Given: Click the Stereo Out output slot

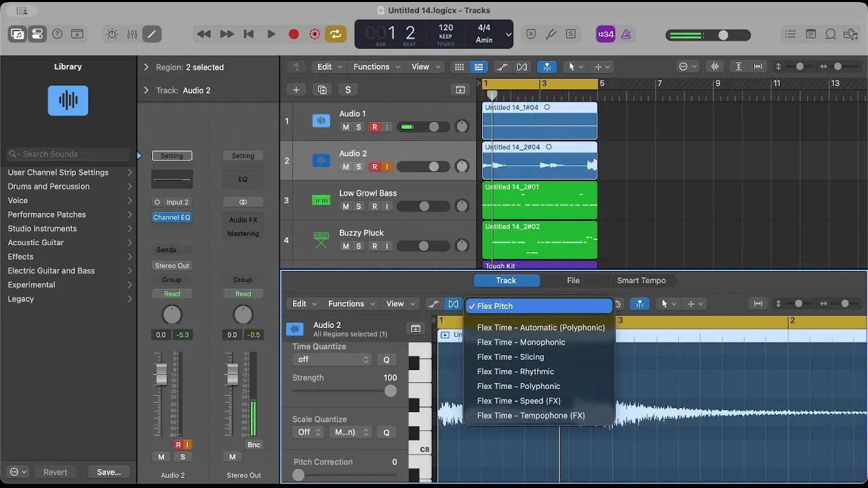Looking at the screenshot, I should click(x=172, y=266).
